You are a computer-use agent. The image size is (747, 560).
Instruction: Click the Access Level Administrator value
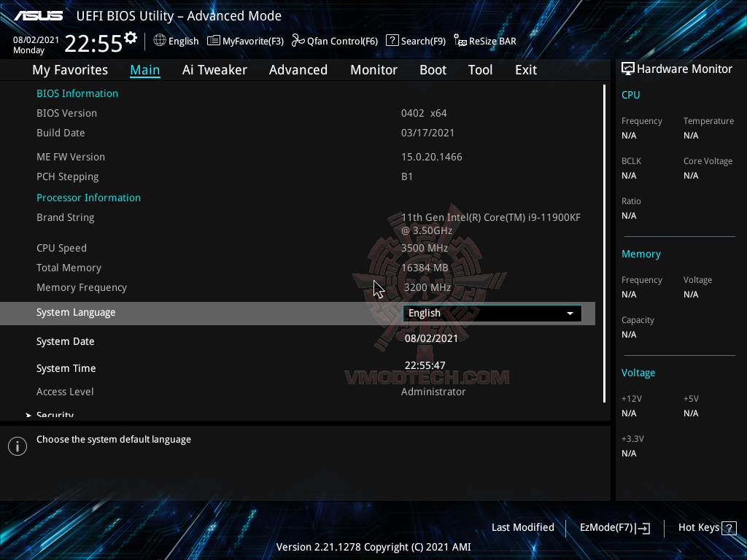coord(433,392)
